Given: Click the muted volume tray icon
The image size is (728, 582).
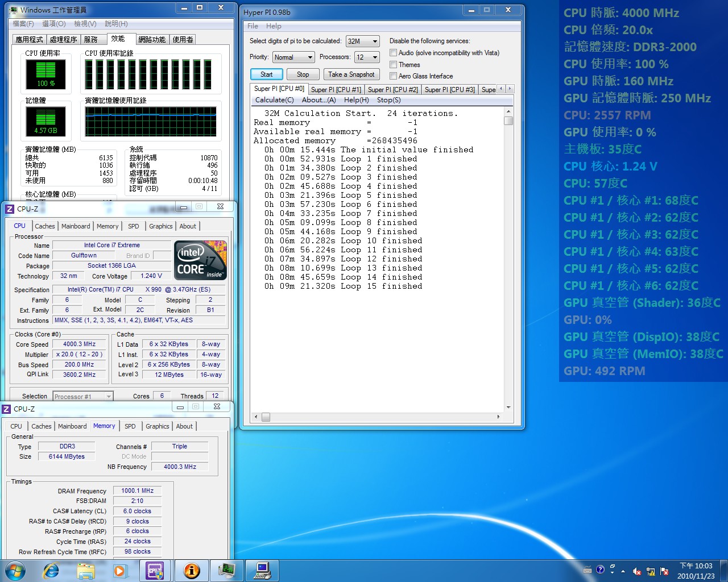Looking at the screenshot, I should click(x=637, y=571).
